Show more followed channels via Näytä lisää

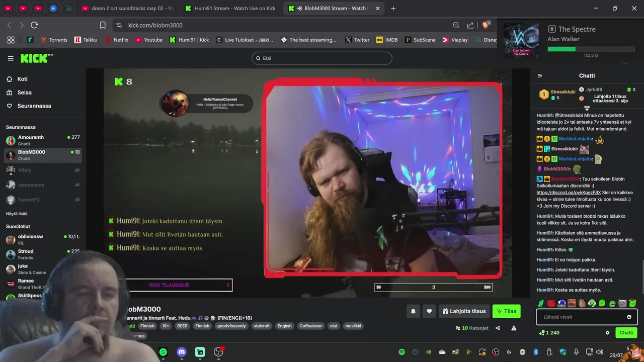pos(17,214)
